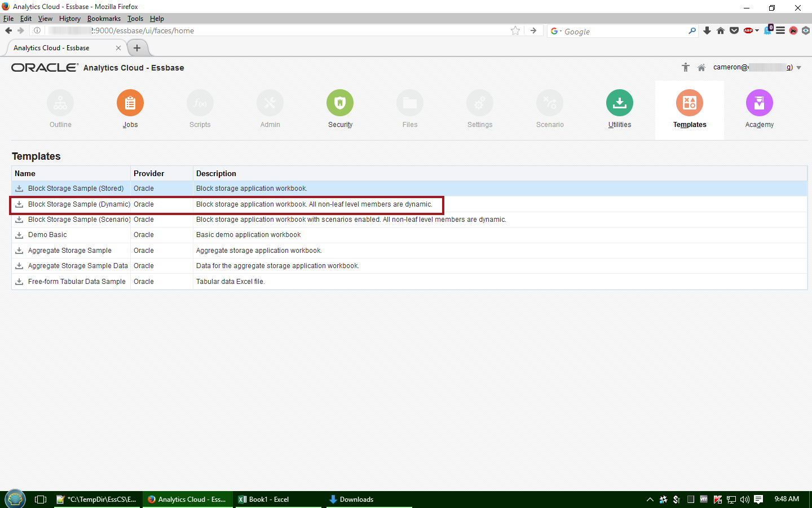The image size is (812, 508).
Task: Open Task View on the taskbar
Action: (x=41, y=500)
